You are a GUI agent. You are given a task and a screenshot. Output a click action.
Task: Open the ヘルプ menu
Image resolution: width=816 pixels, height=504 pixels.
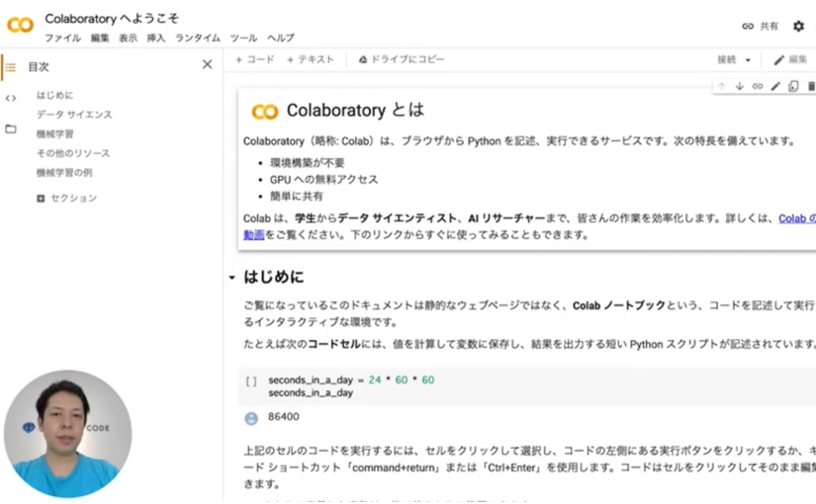[281, 38]
